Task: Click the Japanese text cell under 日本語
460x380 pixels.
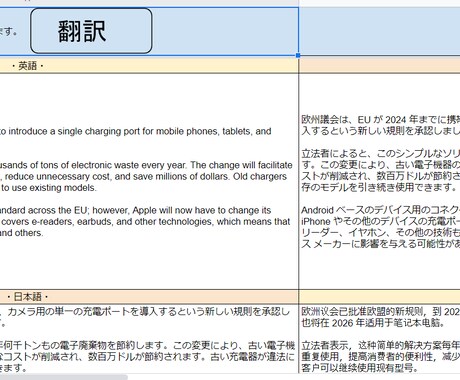Action: pos(149,339)
